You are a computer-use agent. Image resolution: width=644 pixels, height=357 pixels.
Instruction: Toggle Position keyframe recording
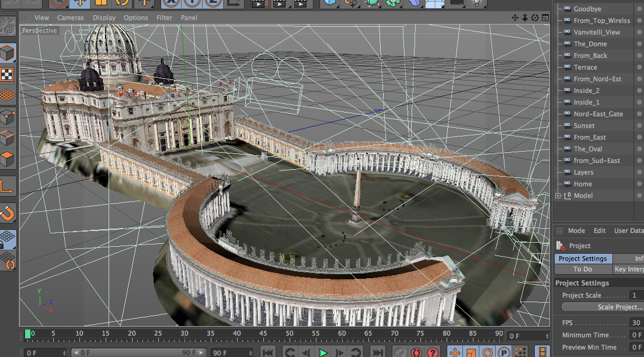pos(455,352)
